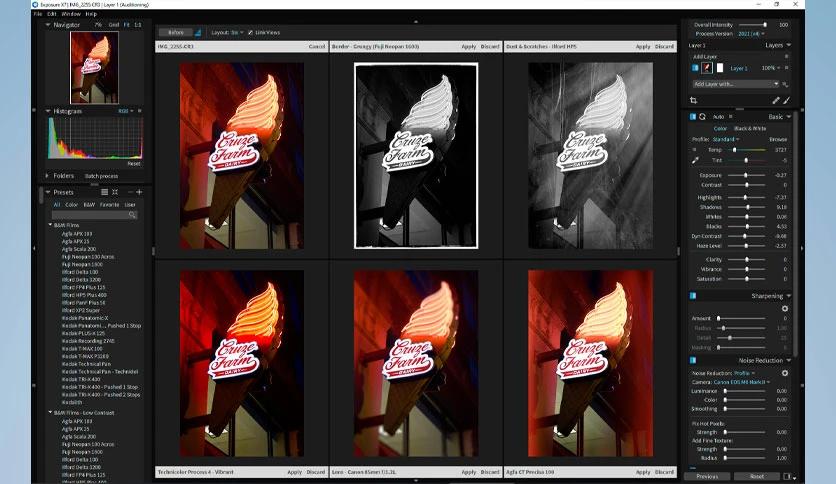Click the minus icon in Presets header
Viewport: 836px width, 484px height.
pyautogui.click(x=130, y=192)
